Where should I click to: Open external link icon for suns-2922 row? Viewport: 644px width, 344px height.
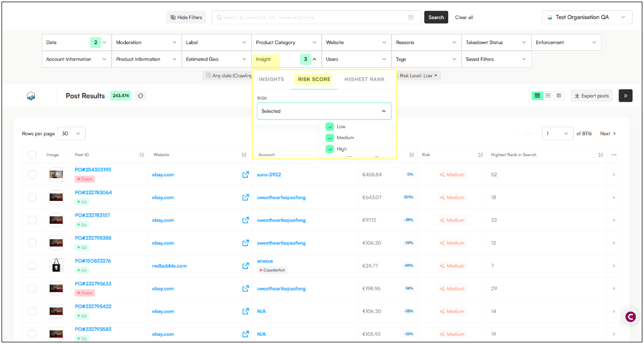click(x=245, y=175)
